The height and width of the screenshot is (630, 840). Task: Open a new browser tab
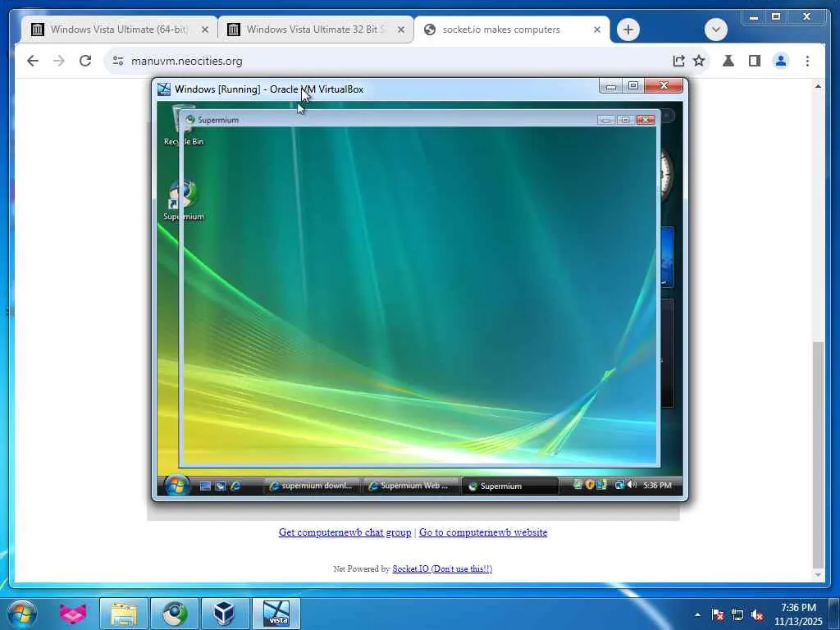click(628, 30)
